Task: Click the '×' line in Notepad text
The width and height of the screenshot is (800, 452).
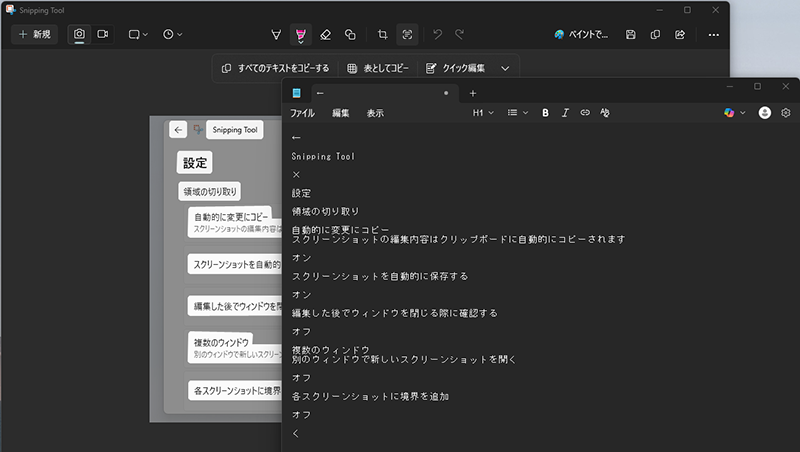Action: [296, 174]
